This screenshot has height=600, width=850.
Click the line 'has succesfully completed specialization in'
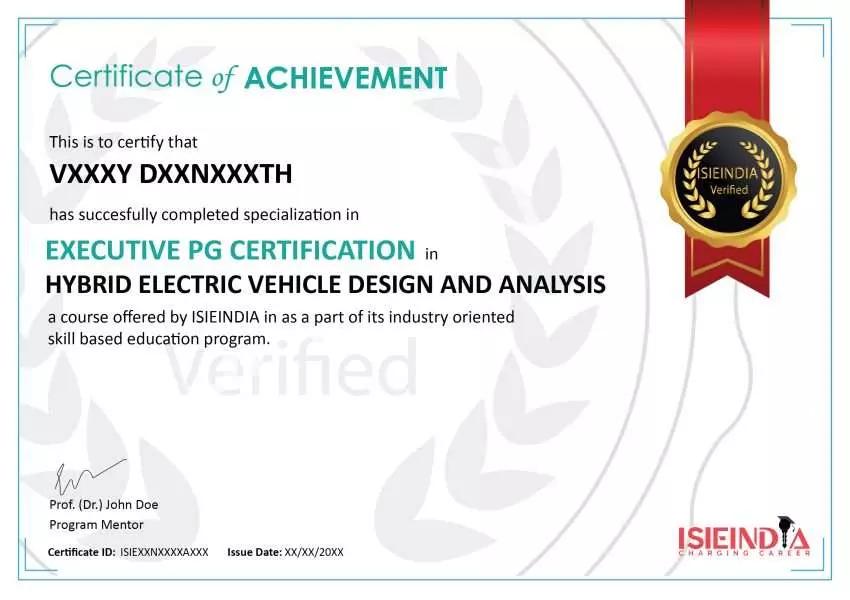pyautogui.click(x=204, y=215)
